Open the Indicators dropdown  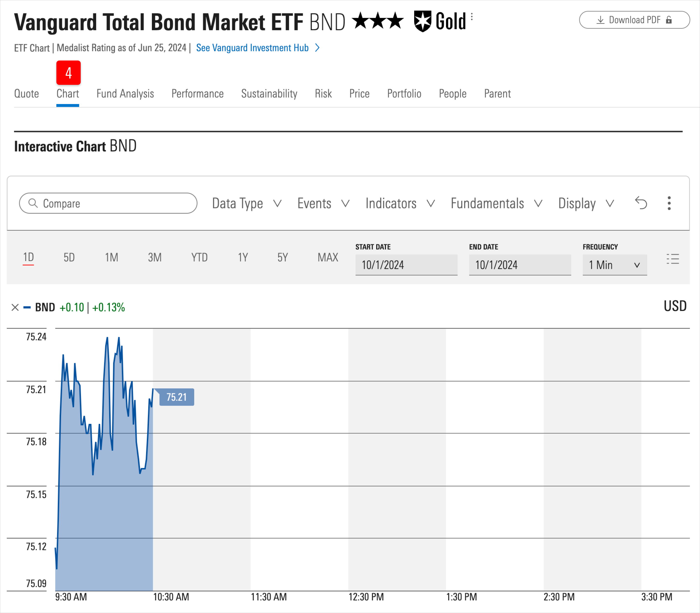(x=400, y=203)
